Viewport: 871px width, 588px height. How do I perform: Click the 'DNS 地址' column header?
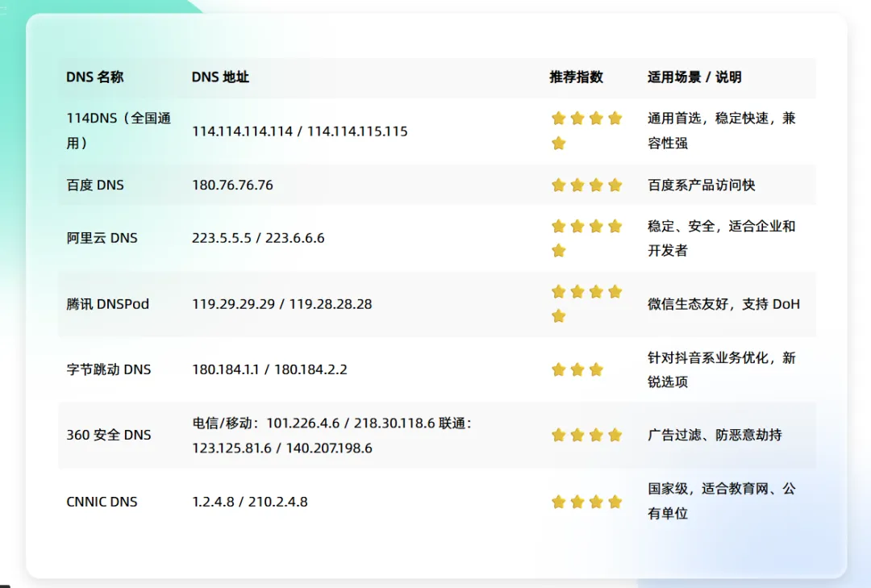[x=220, y=77]
